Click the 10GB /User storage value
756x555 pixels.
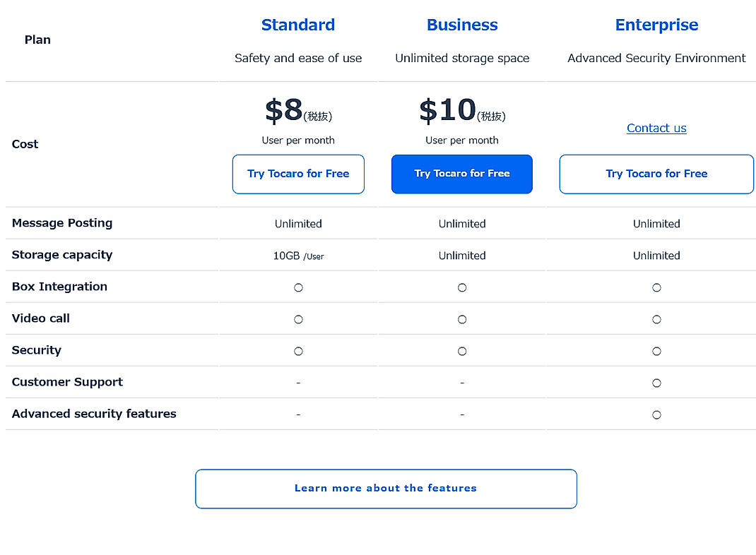pyautogui.click(x=298, y=256)
